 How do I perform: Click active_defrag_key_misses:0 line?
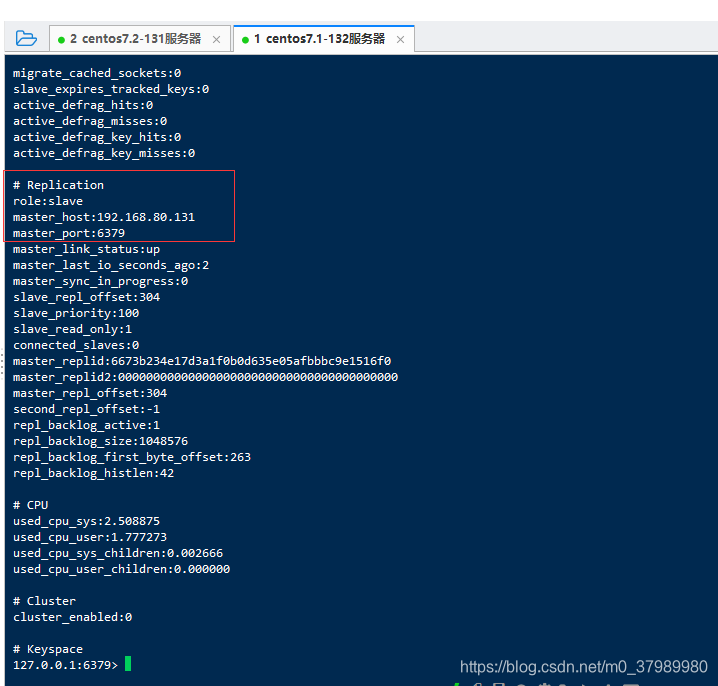point(104,153)
